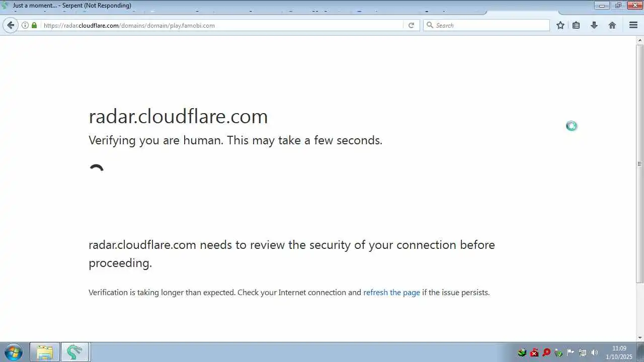Click the Show desktop strip
Image resolution: width=644 pixels, height=362 pixels.
tap(640, 352)
